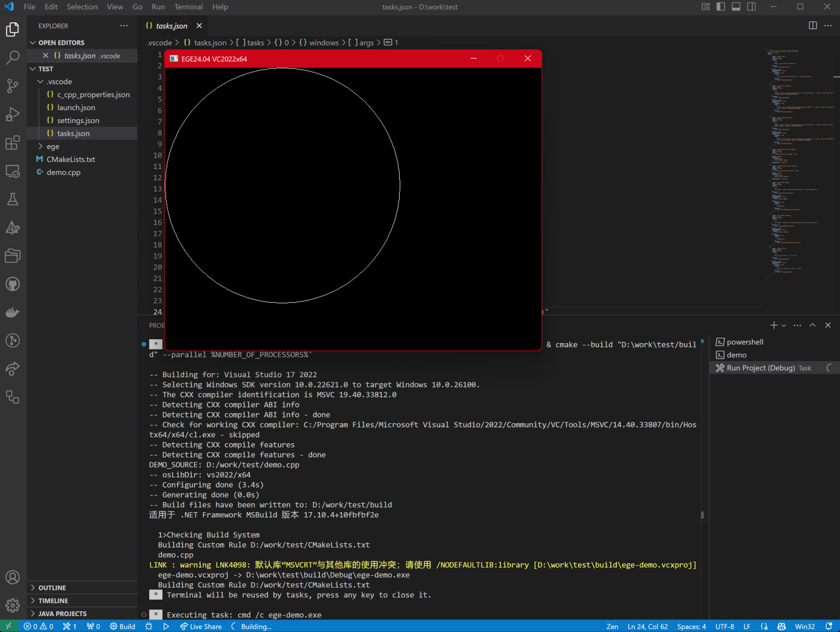Toggle notifications with the bell icon
840x632 pixels.
[829, 626]
